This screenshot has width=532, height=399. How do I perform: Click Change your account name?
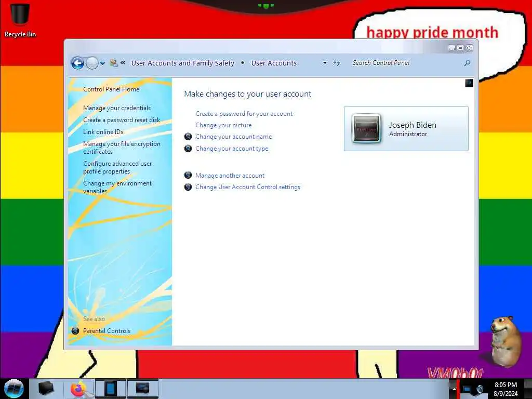[233, 137]
